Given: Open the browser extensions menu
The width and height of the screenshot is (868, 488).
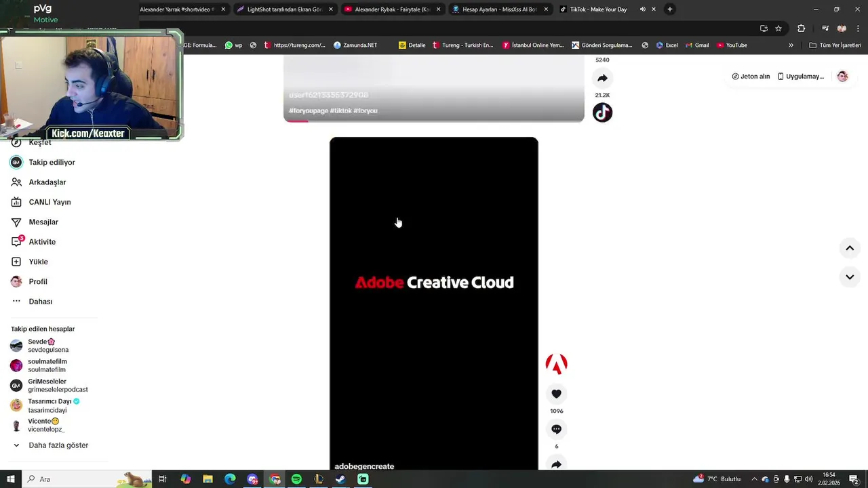Looking at the screenshot, I should (x=801, y=28).
